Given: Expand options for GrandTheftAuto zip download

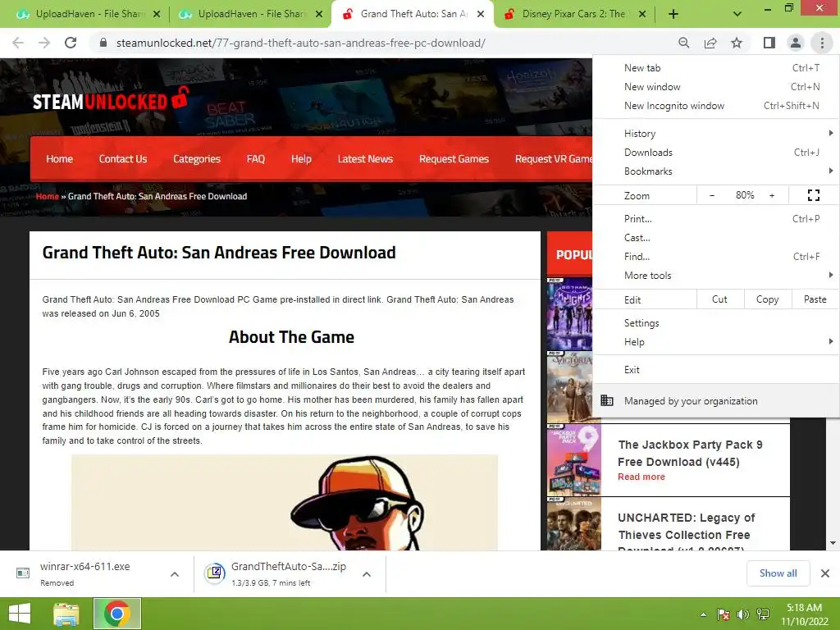Looking at the screenshot, I should (x=367, y=573).
